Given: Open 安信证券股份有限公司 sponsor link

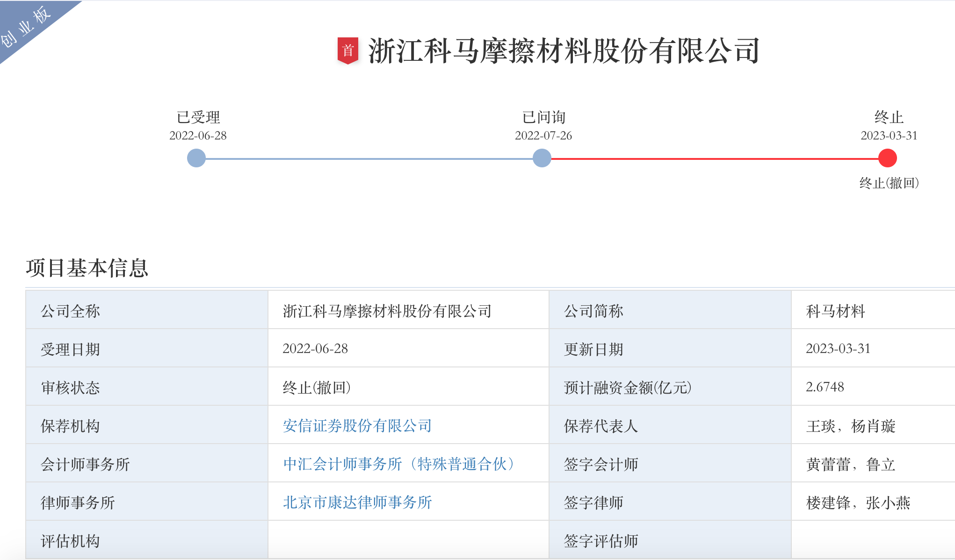Looking at the screenshot, I should (x=357, y=426).
